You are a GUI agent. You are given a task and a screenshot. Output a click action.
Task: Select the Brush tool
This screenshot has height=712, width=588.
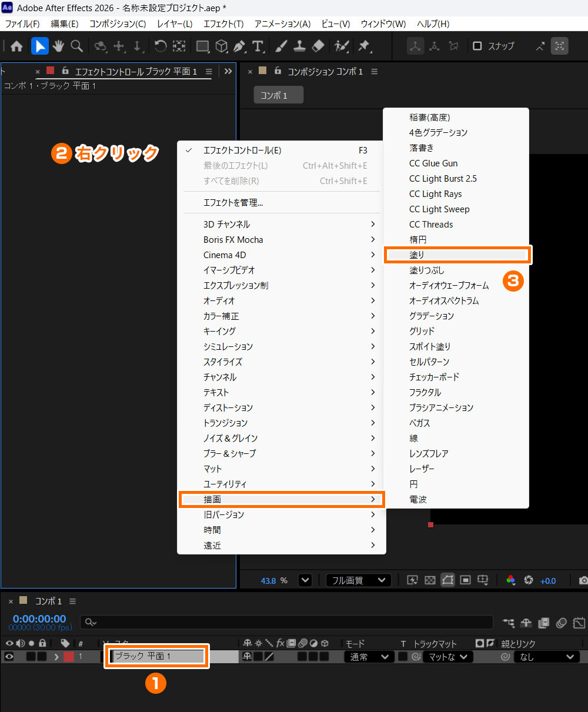[280, 46]
